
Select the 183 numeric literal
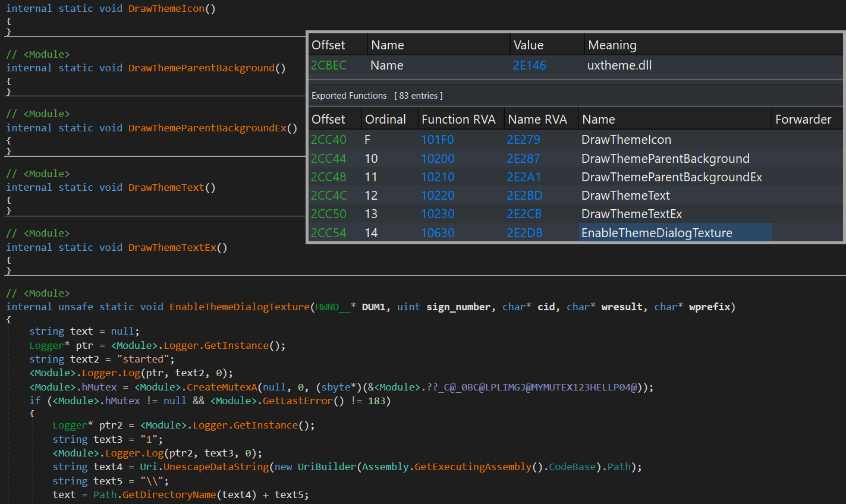[376, 401]
